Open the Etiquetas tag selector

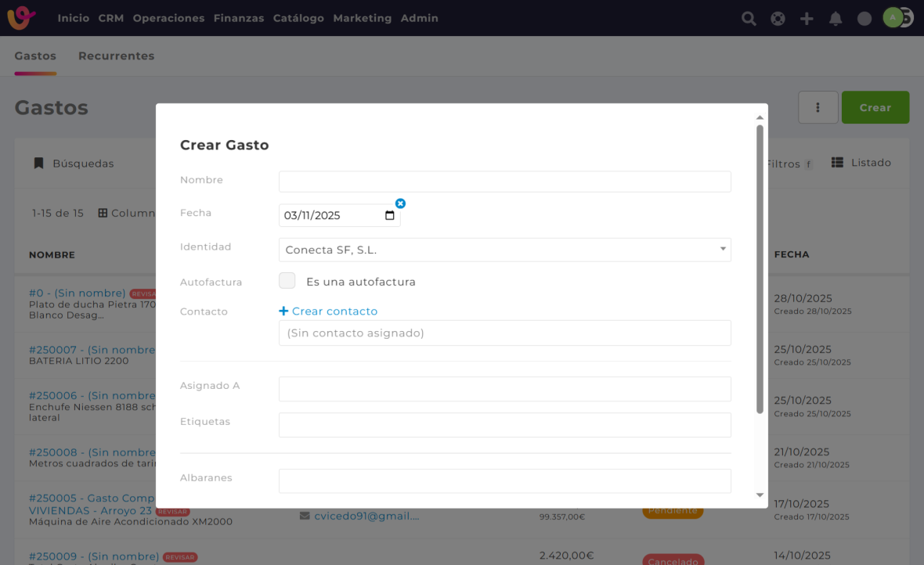tap(504, 425)
